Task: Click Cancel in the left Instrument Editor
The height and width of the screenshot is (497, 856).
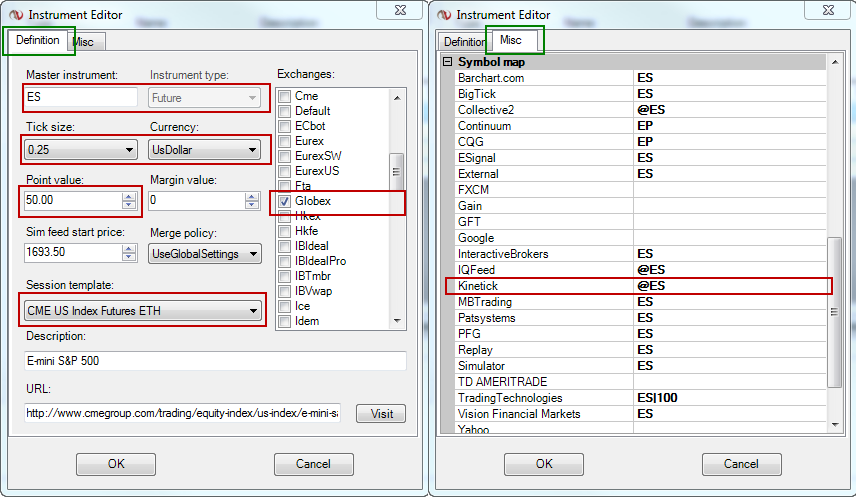Action: pyautogui.click(x=313, y=464)
